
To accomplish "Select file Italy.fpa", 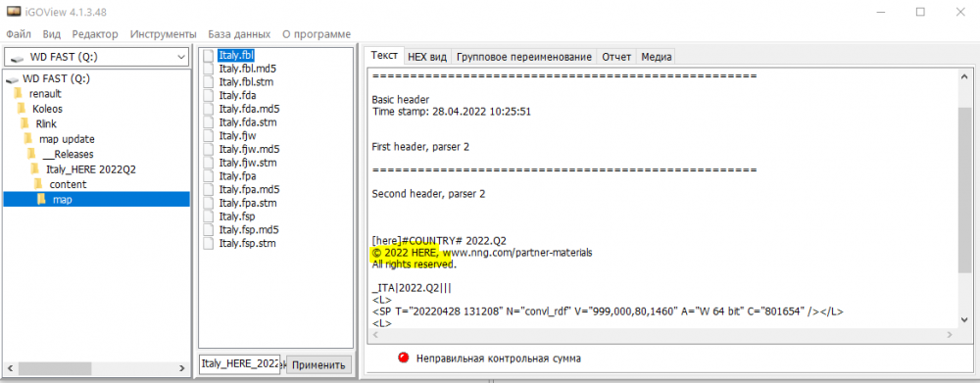I will click(237, 176).
